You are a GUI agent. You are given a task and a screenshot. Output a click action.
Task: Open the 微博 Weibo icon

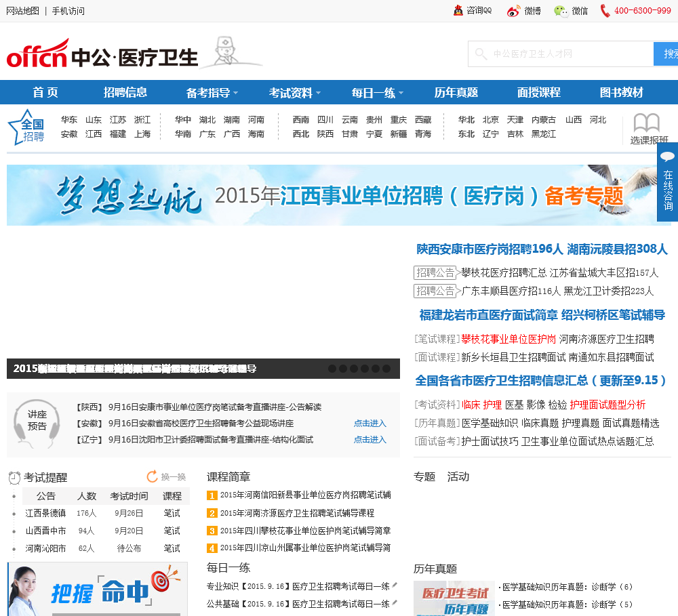(x=513, y=11)
